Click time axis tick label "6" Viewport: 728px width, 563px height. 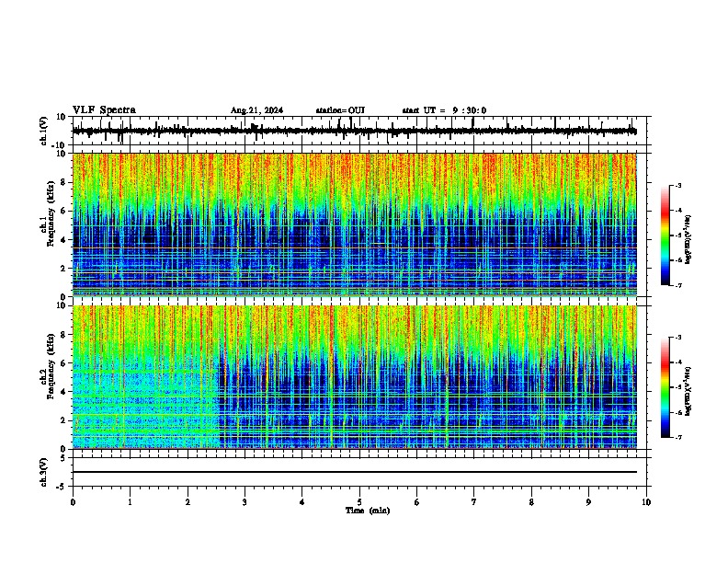pos(417,502)
